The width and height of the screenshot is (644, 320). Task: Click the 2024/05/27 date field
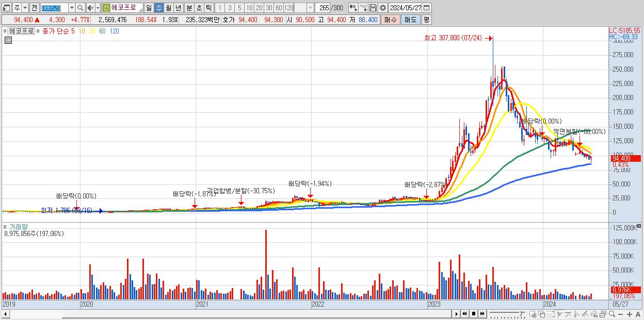coord(405,8)
